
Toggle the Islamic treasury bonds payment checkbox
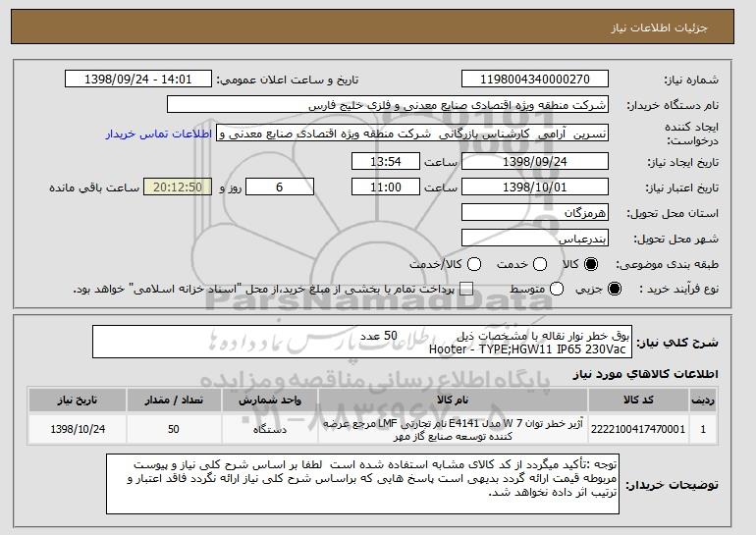(x=466, y=290)
